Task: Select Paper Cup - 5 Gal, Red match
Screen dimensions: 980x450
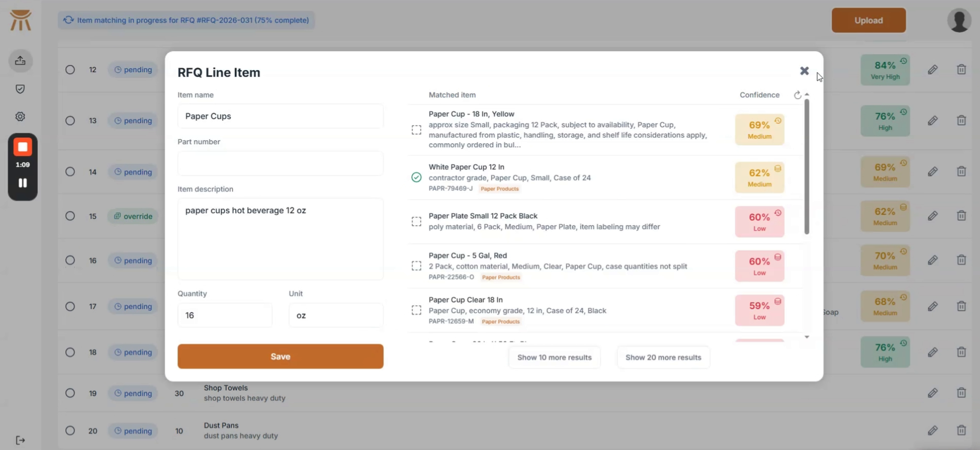Action: (416, 266)
